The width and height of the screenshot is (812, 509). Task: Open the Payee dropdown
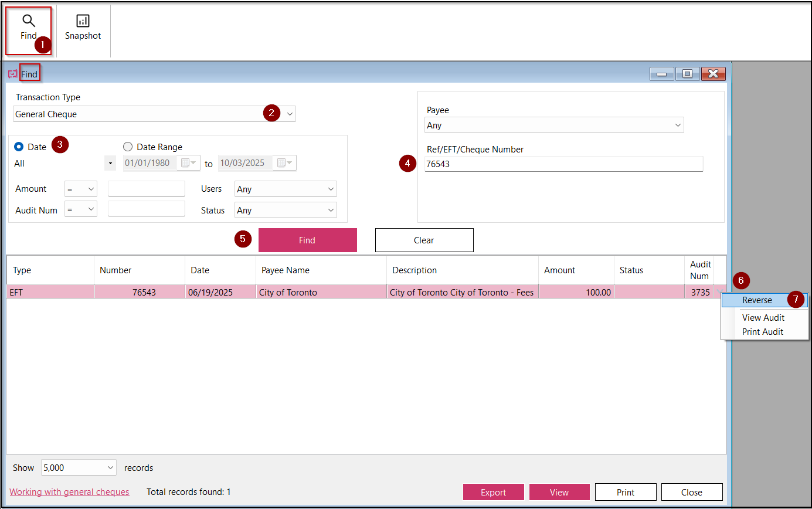(678, 125)
